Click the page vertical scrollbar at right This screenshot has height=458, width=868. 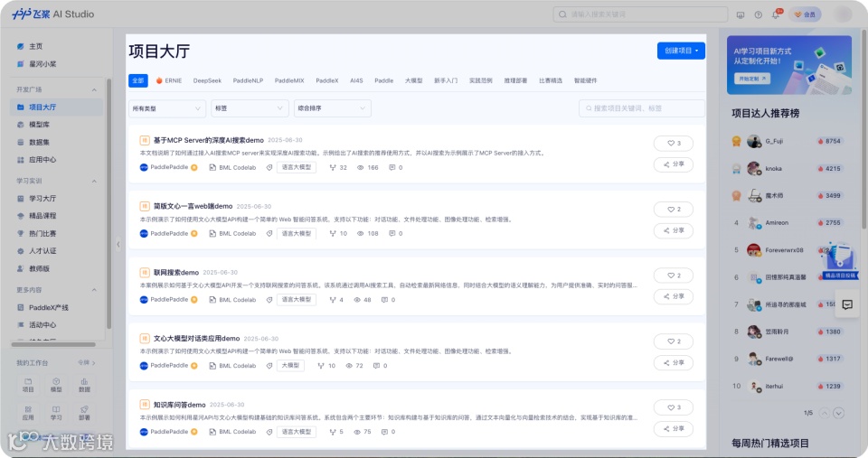[x=864, y=130]
